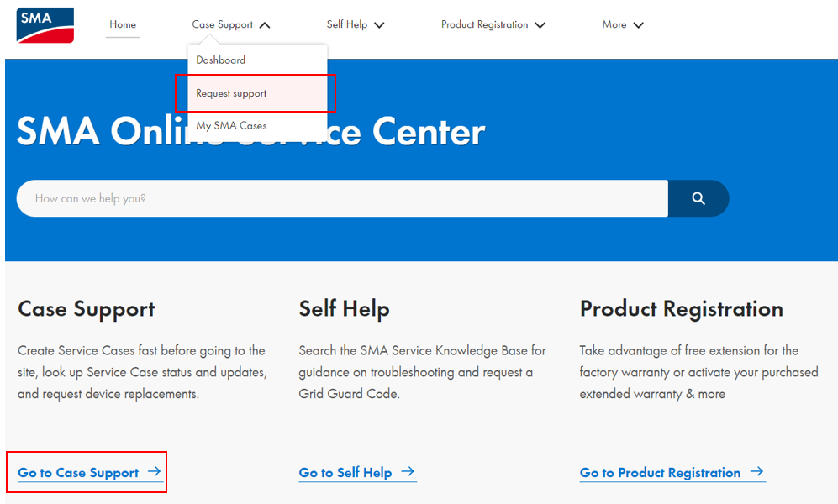Click the SMA logo
The image size is (838, 504).
click(44, 25)
